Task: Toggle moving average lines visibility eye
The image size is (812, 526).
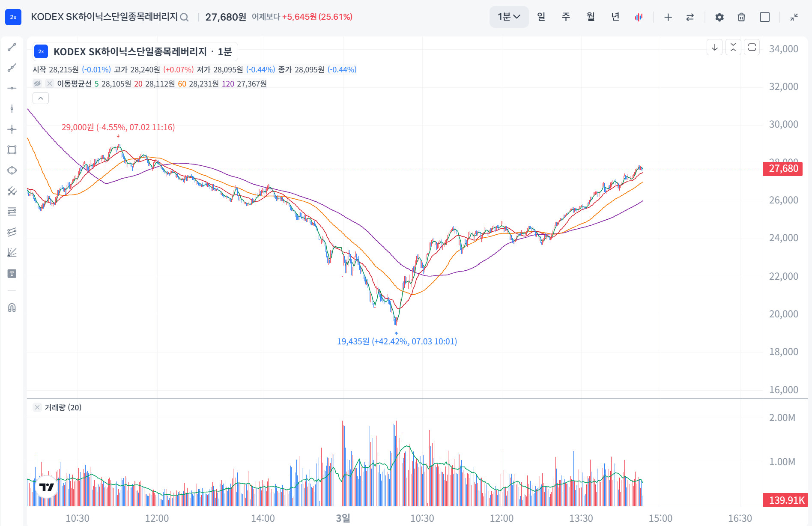Action: 38,84
